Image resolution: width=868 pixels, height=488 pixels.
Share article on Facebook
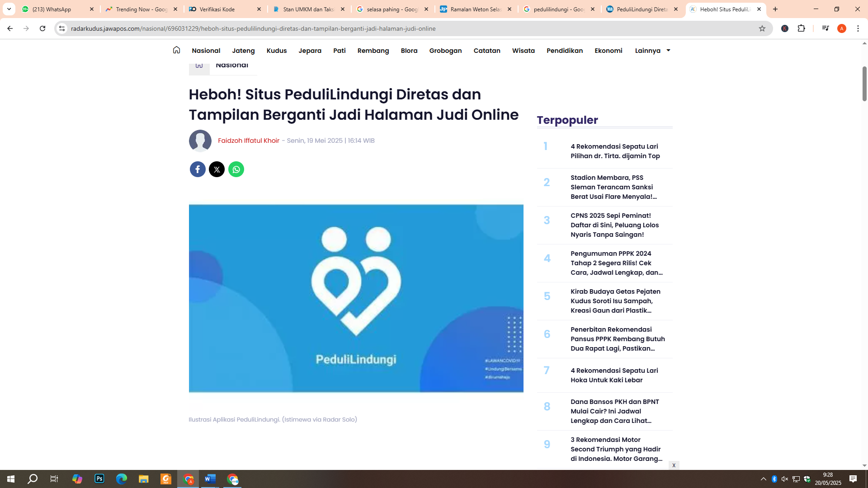[198, 169]
